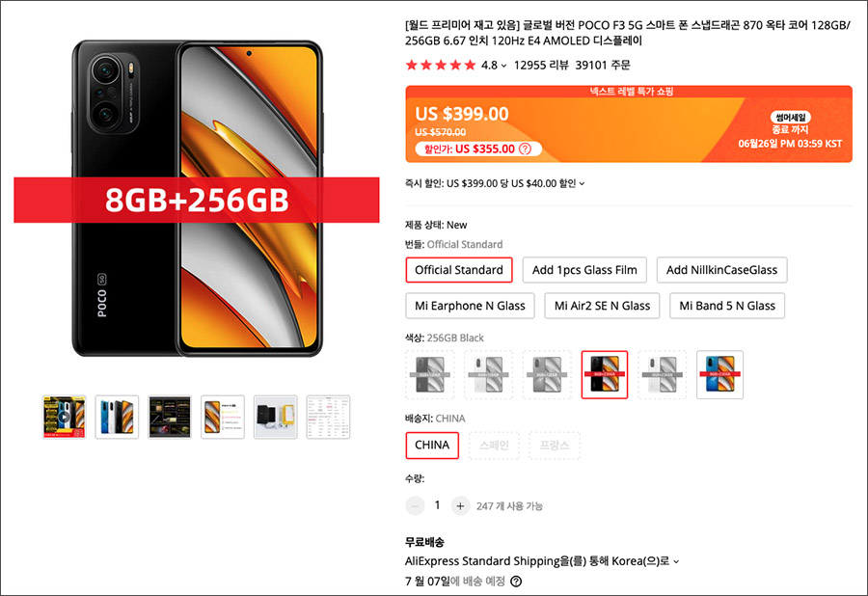Choose the Mi Earphone N Glass bundle
868x596 pixels.
coord(470,306)
